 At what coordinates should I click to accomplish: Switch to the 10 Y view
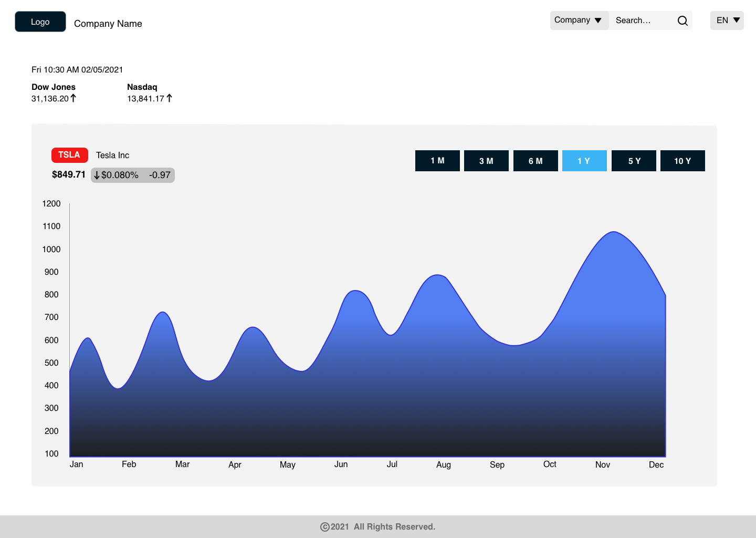(682, 161)
